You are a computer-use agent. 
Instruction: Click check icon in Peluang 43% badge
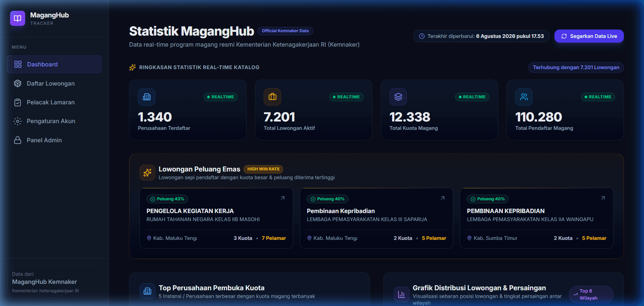point(153,199)
